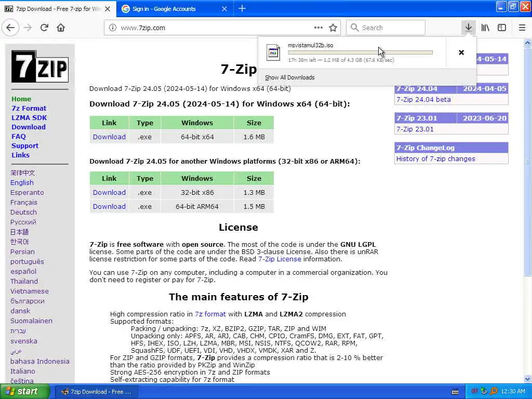Click the msvistamul32b.iso file icon
The width and height of the screenshot is (532, 399).
point(273,52)
